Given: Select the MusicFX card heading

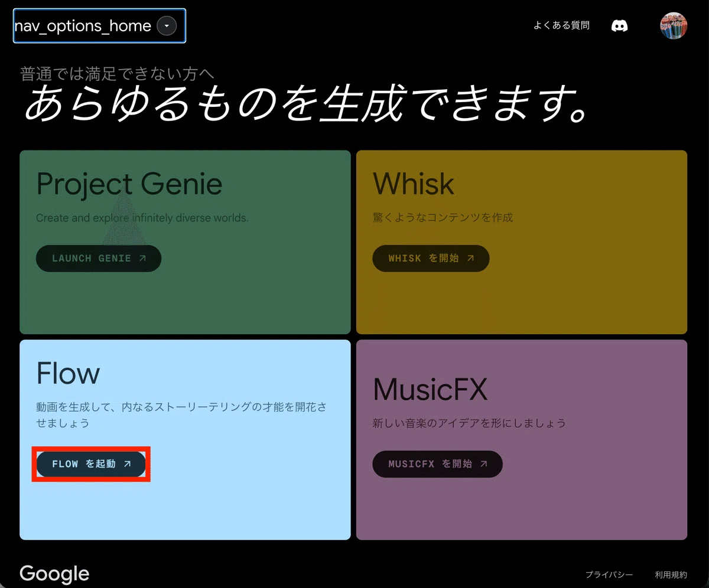Looking at the screenshot, I should (x=430, y=390).
